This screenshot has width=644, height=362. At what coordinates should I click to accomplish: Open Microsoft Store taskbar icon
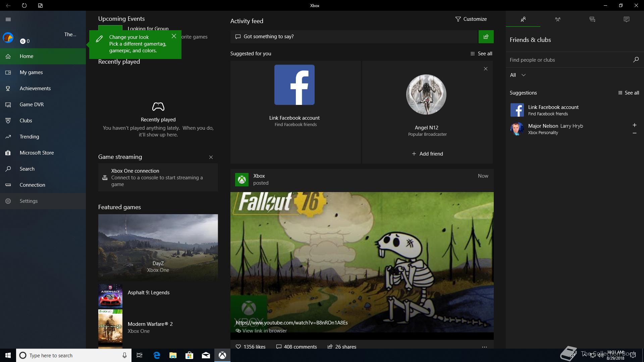pos(189,355)
